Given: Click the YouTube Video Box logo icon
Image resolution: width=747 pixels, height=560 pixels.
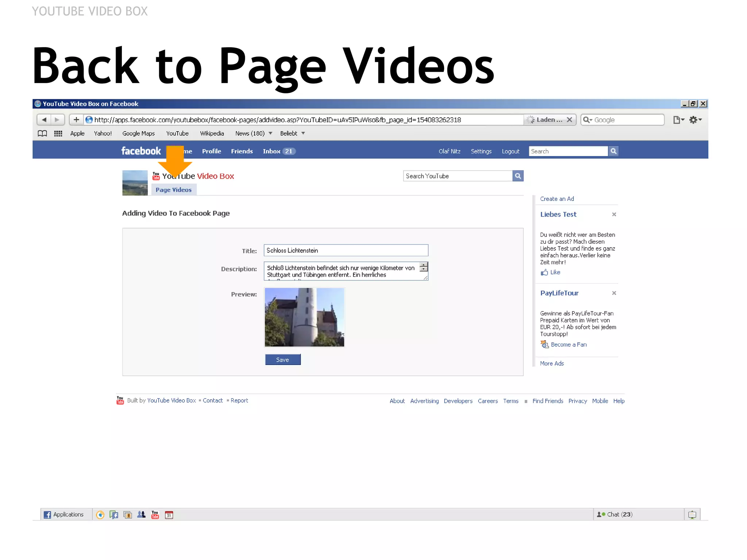Looking at the screenshot, I should click(156, 176).
